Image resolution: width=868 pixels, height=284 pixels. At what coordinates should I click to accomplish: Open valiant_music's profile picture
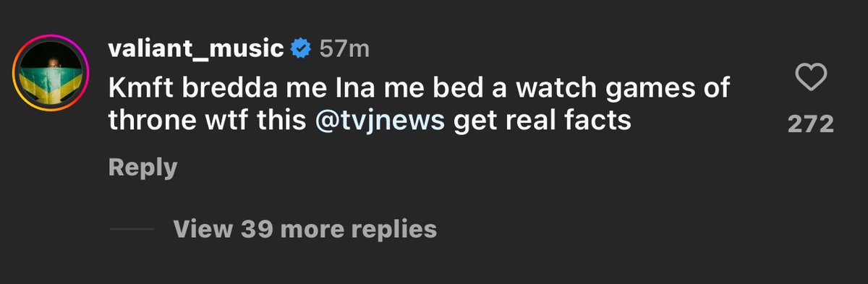(51, 73)
